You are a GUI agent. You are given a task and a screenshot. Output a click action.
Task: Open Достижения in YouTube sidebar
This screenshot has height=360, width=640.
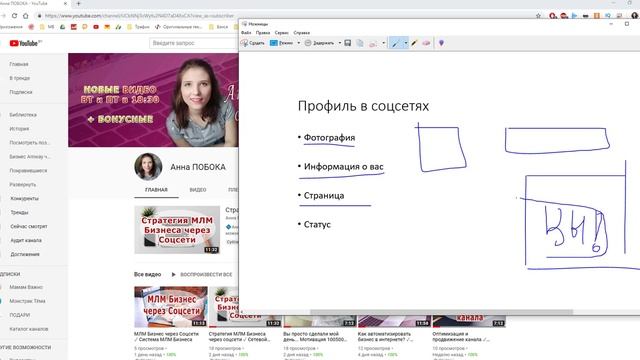[25, 254]
